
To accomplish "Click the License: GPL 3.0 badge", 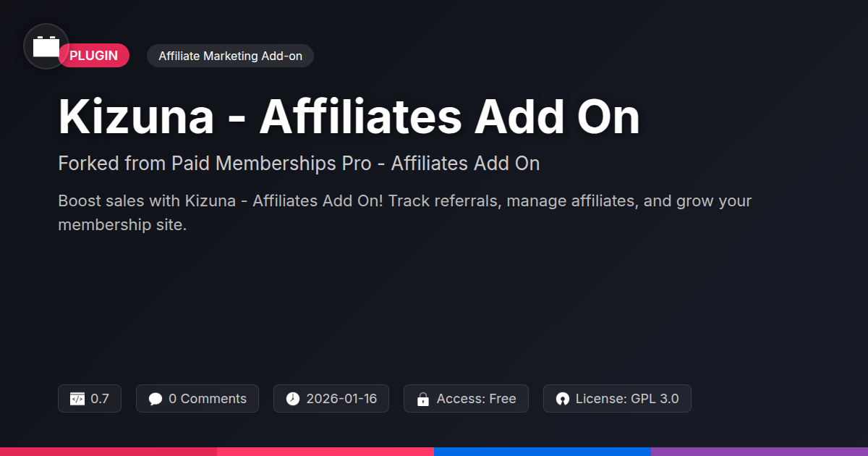I will coord(617,399).
